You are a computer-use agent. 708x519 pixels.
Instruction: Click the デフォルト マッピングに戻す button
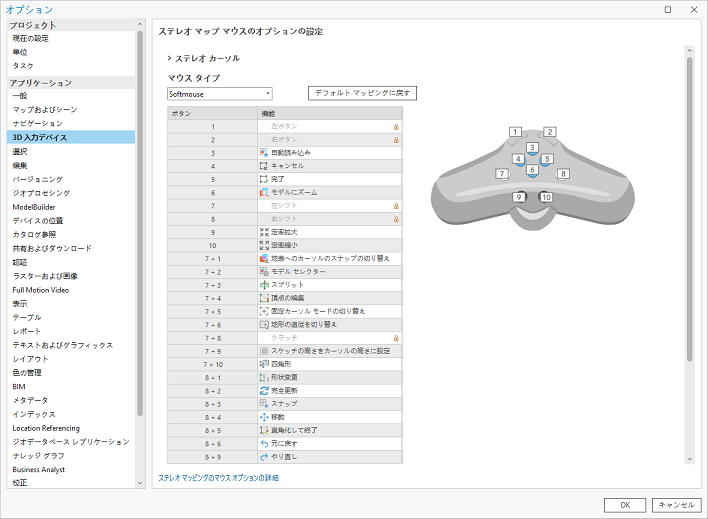click(x=361, y=93)
